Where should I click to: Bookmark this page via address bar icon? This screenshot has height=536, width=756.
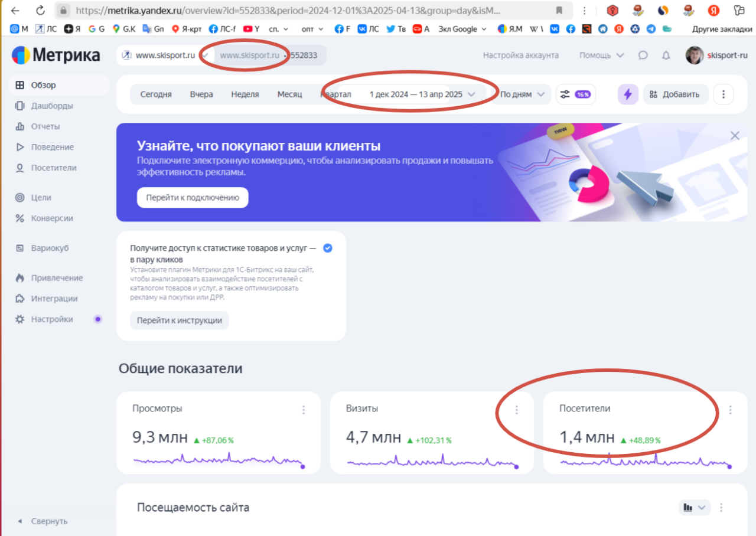(x=559, y=10)
